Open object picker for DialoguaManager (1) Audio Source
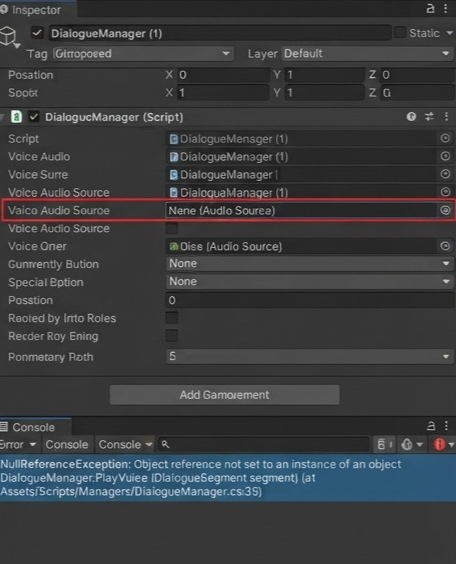 point(445,192)
